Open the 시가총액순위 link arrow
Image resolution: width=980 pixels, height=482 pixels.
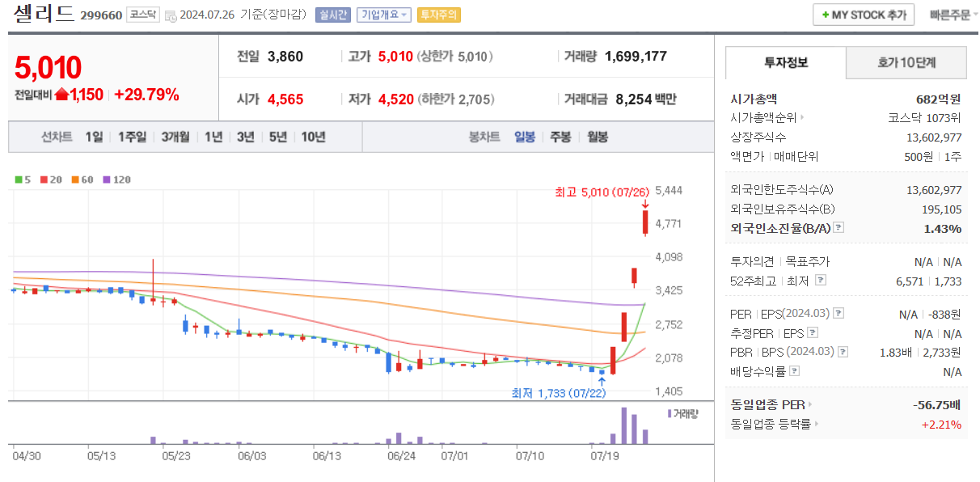801,118
